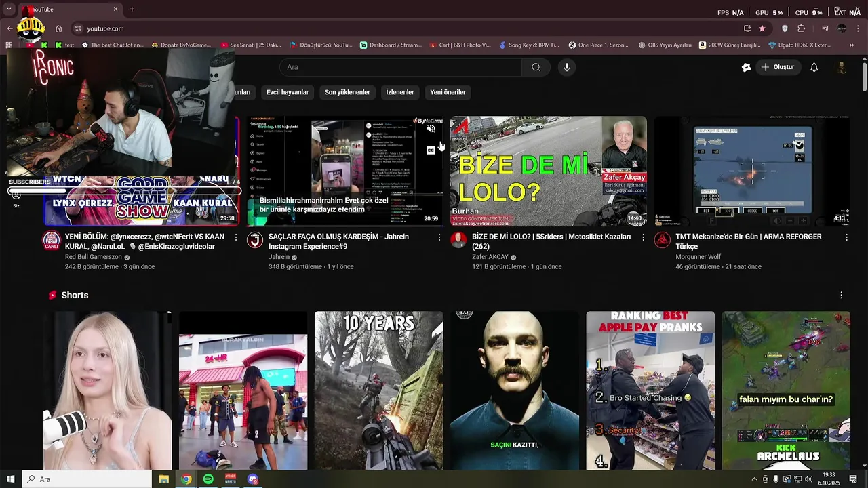Open the site info icon in address bar
Screen dimensions: 868x488
coord(78,28)
